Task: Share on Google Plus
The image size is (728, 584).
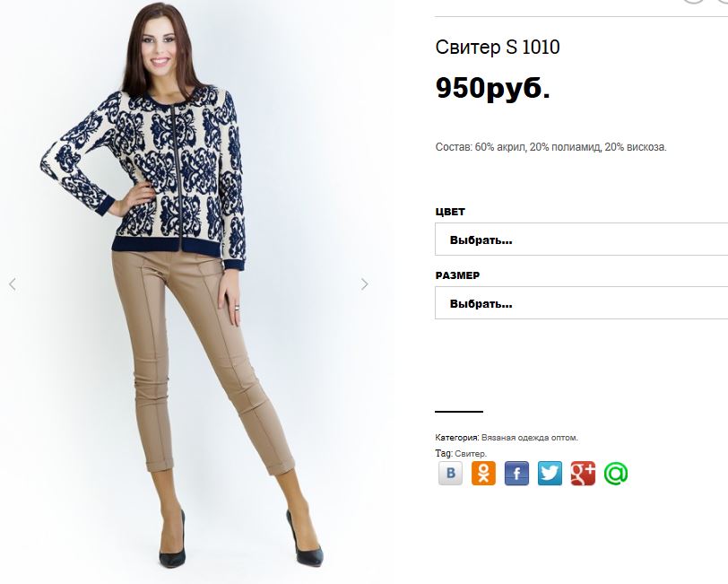Action: point(583,474)
